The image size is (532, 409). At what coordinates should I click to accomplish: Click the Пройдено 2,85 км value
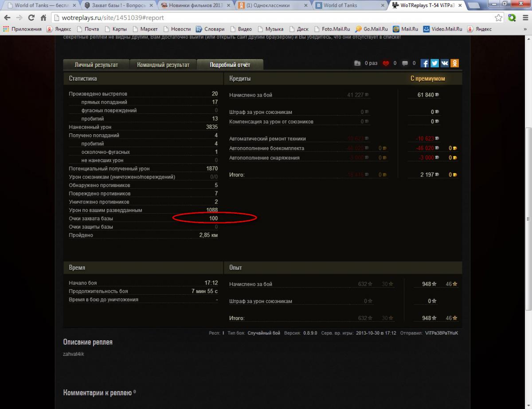208,235
